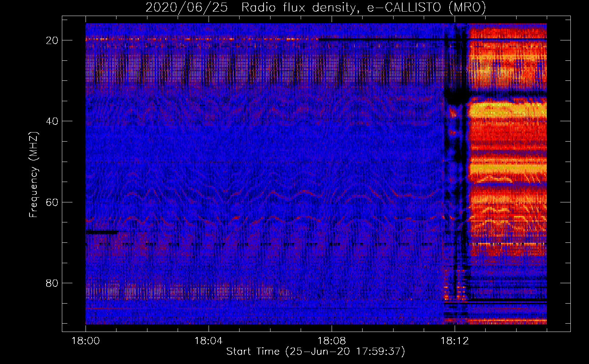Click the 18:12 time tick label
Image resolution: width=589 pixels, height=364 pixels.
(455, 341)
